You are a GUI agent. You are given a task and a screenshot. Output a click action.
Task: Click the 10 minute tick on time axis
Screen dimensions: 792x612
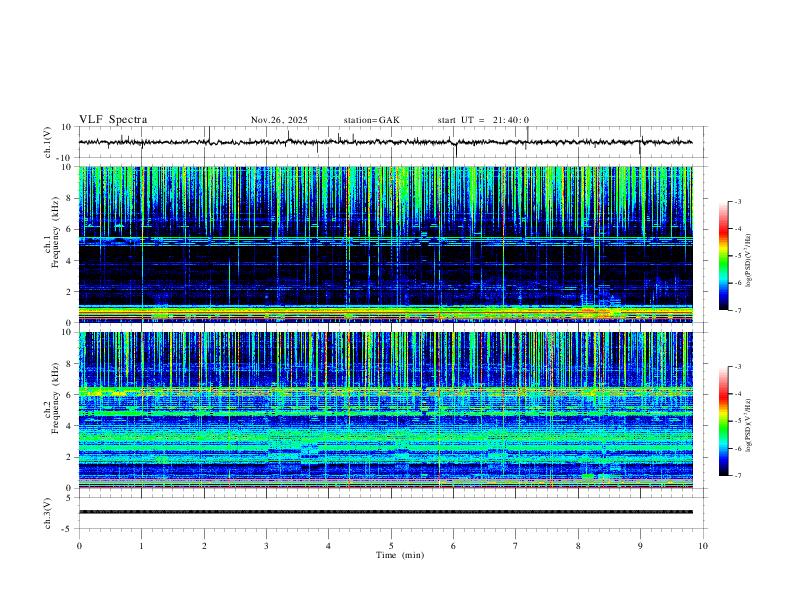click(703, 546)
